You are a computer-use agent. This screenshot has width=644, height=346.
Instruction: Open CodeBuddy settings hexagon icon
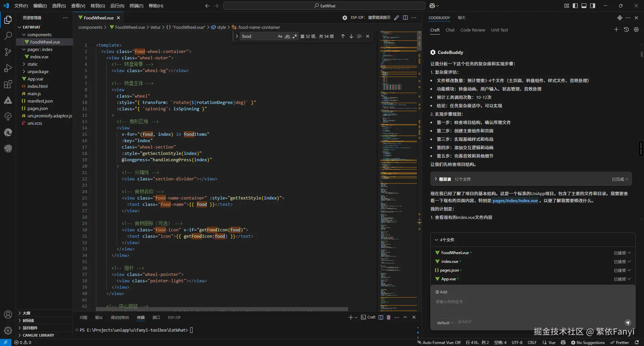(x=636, y=30)
